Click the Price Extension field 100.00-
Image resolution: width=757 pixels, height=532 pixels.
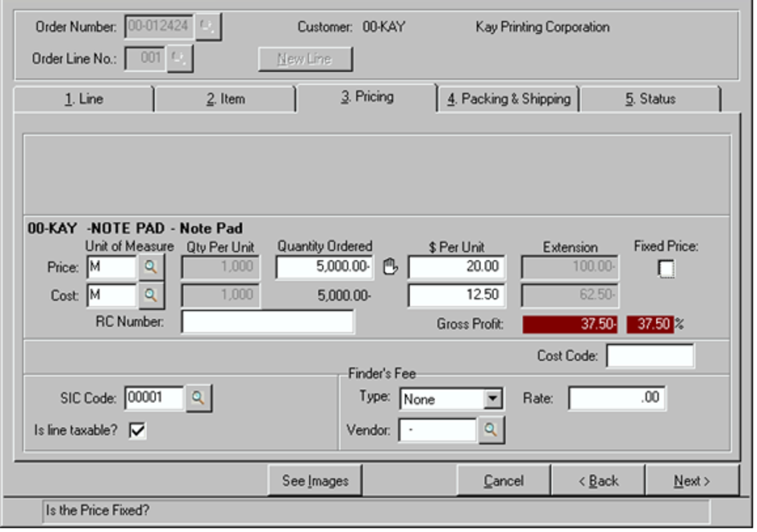tap(570, 267)
